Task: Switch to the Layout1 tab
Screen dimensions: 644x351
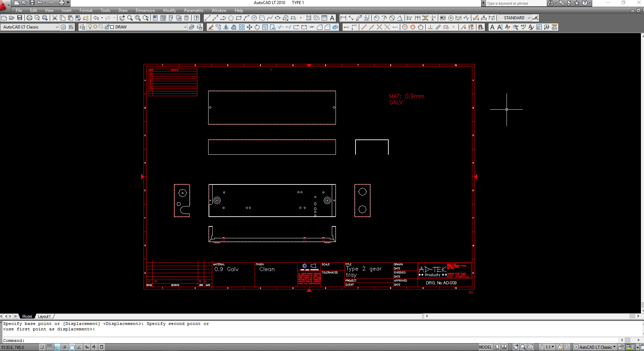Action: pos(44,316)
